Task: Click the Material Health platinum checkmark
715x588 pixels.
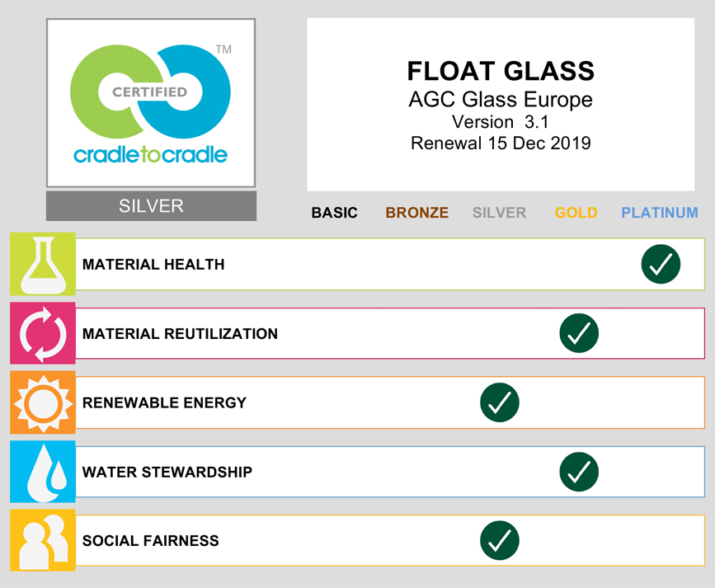Action: tap(661, 265)
